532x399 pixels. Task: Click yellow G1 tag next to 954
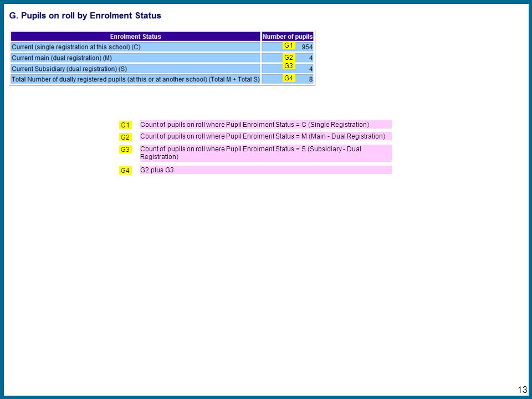tap(289, 45)
